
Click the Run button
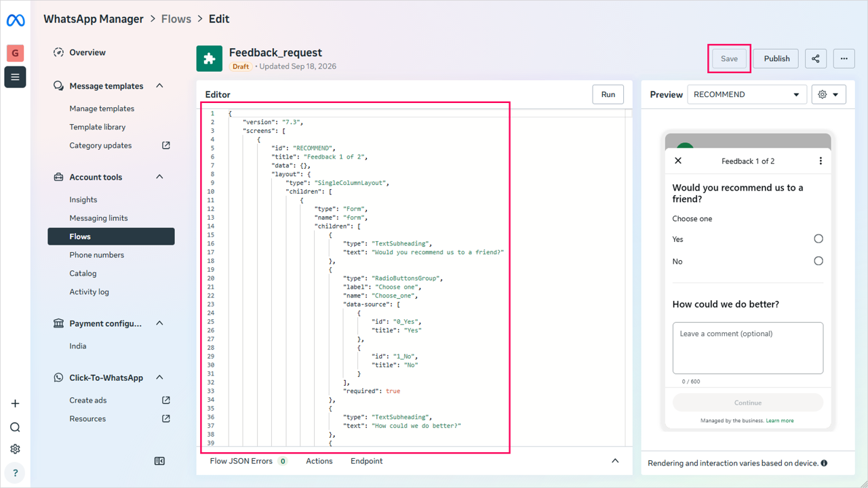(x=608, y=94)
